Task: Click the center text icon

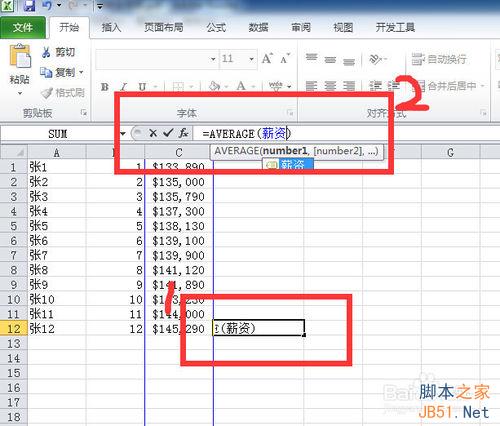Action: (x=330, y=86)
